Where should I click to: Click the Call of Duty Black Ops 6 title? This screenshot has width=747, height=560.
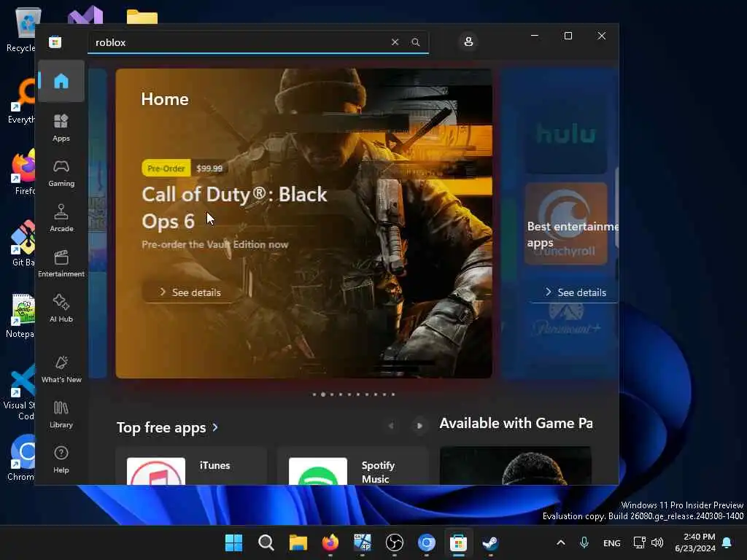tap(234, 208)
